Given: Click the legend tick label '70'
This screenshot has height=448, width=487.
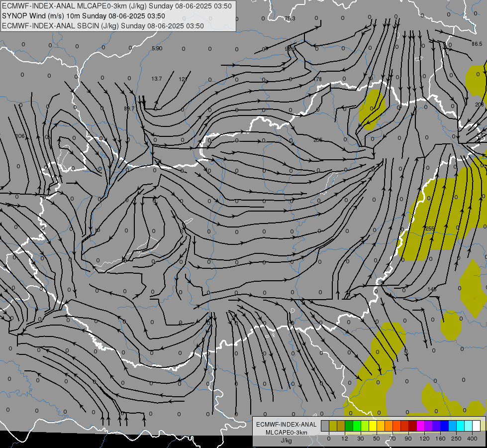Looking at the screenshot, I should (x=392, y=439).
